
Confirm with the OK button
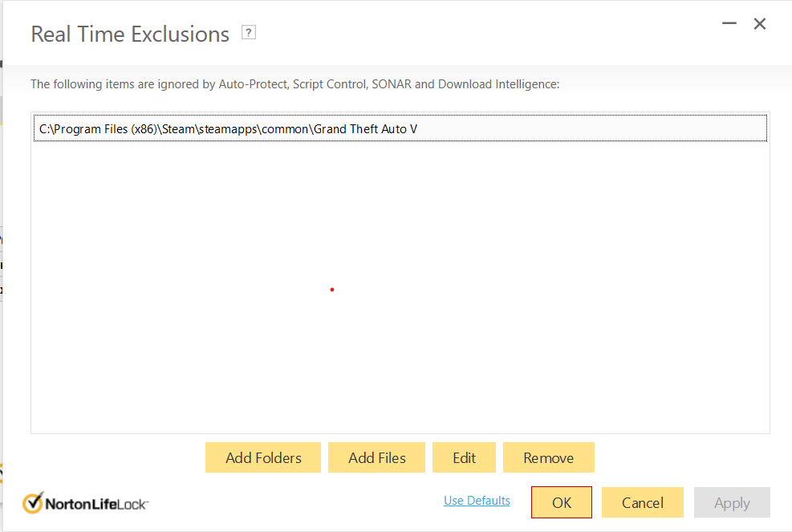tap(562, 502)
